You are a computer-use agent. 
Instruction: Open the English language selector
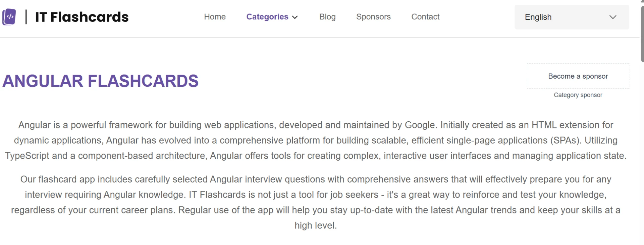click(x=571, y=17)
